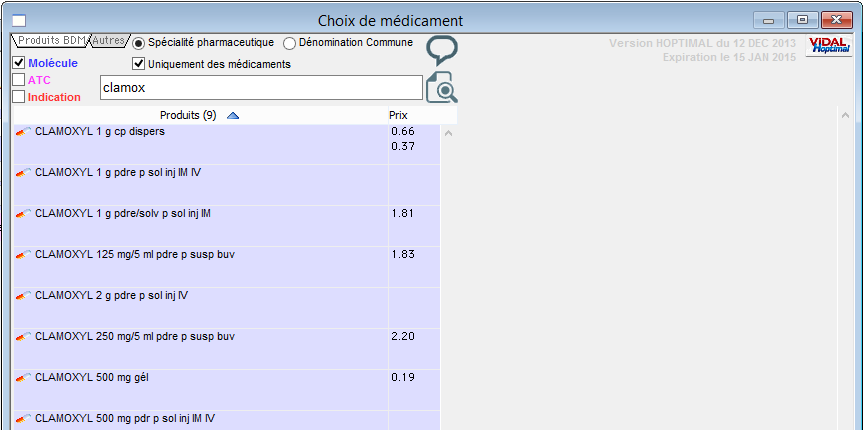The width and height of the screenshot is (863, 430).
Task: Click the price 0.66
Action: [403, 132]
